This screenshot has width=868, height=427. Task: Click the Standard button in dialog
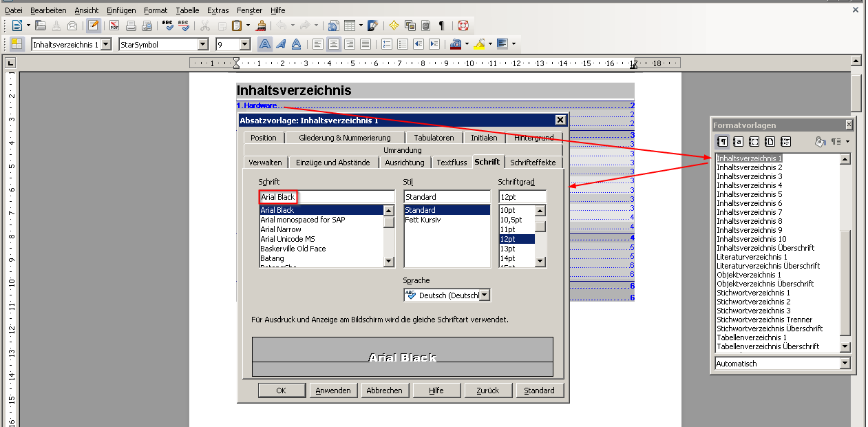pos(539,390)
